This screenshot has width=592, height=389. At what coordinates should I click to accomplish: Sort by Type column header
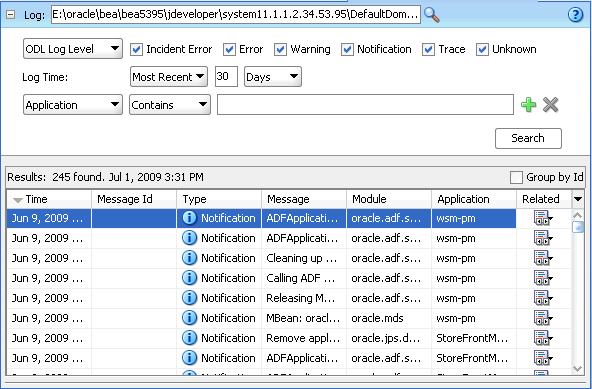tap(219, 199)
